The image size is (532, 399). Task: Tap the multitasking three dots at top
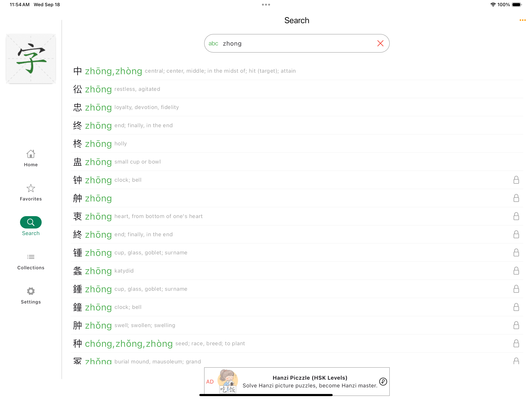(x=266, y=5)
